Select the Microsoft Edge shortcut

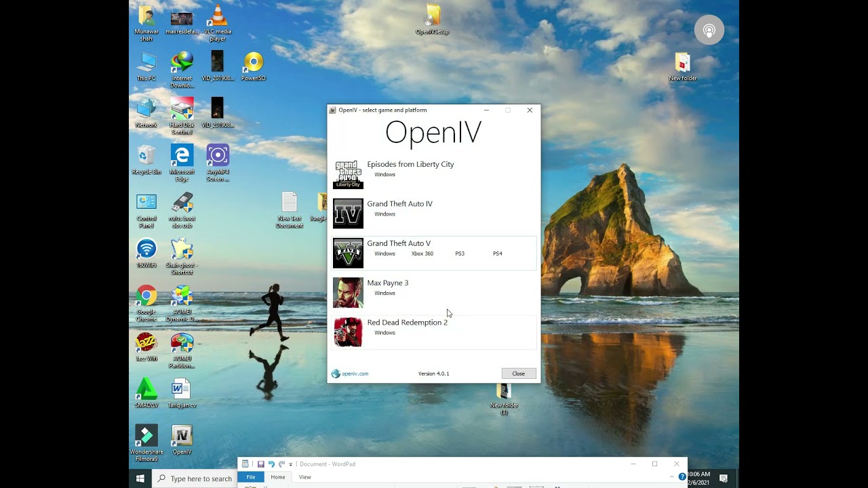(182, 163)
